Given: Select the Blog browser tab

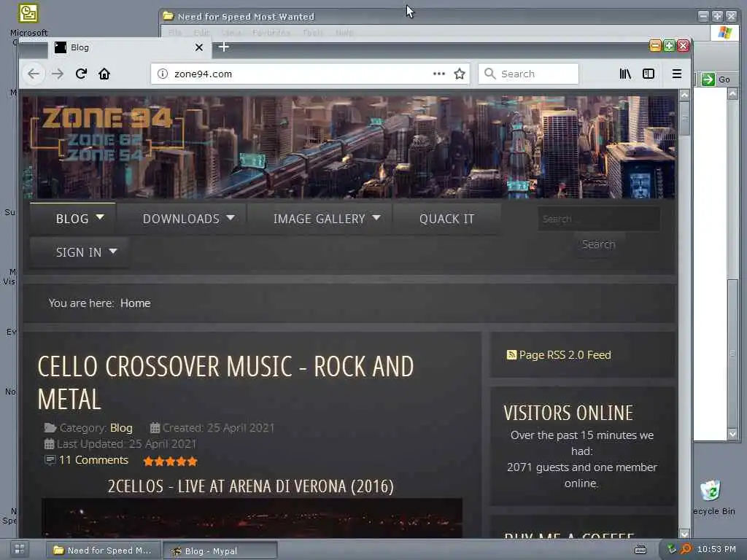Looking at the screenshot, I should [130, 47].
